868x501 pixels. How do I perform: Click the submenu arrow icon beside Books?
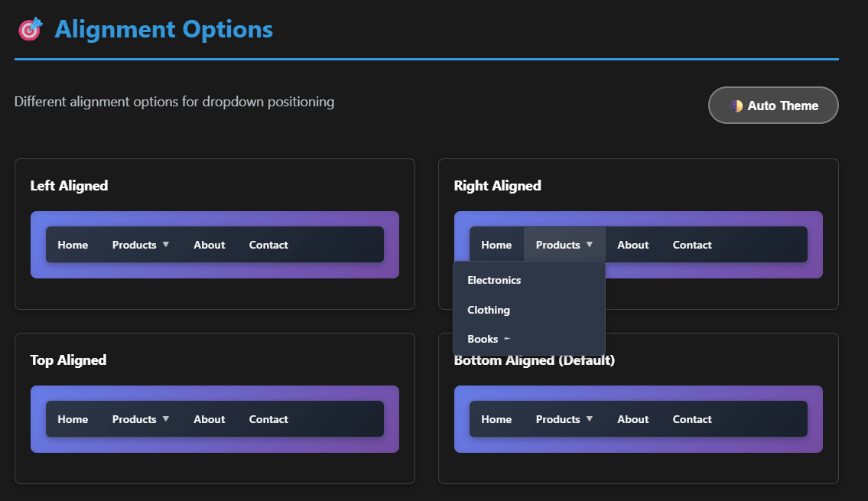click(x=506, y=339)
